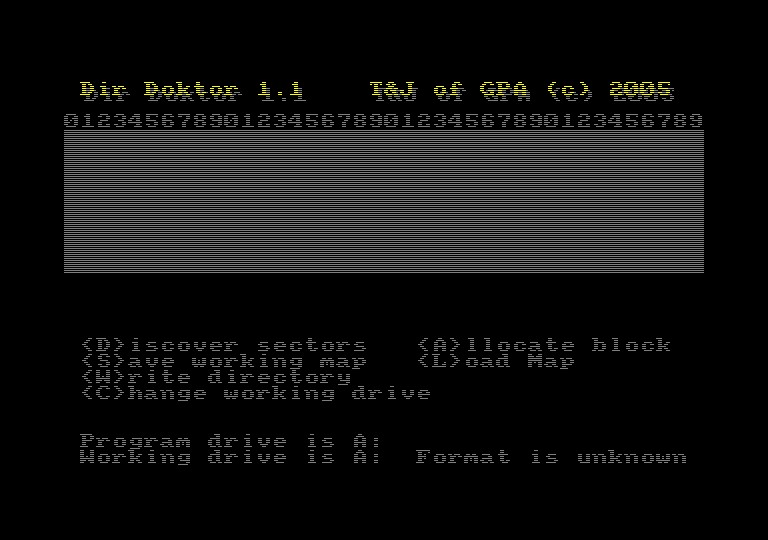Select the Write directory option
The image size is (768, 540).
pos(216,378)
